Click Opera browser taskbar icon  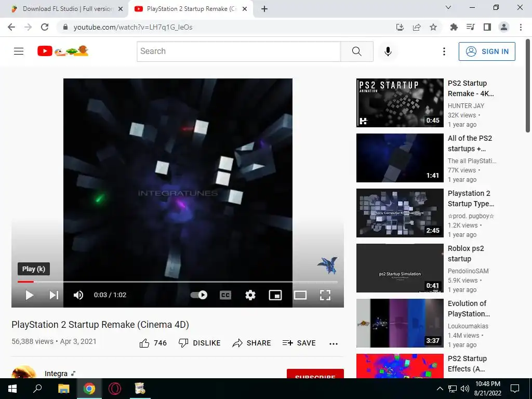[115, 389]
